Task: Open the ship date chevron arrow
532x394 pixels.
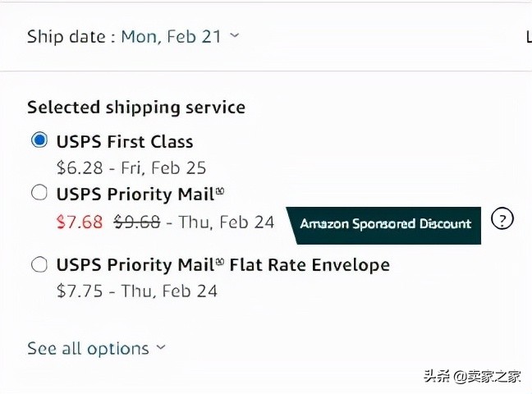Action: pos(235,36)
